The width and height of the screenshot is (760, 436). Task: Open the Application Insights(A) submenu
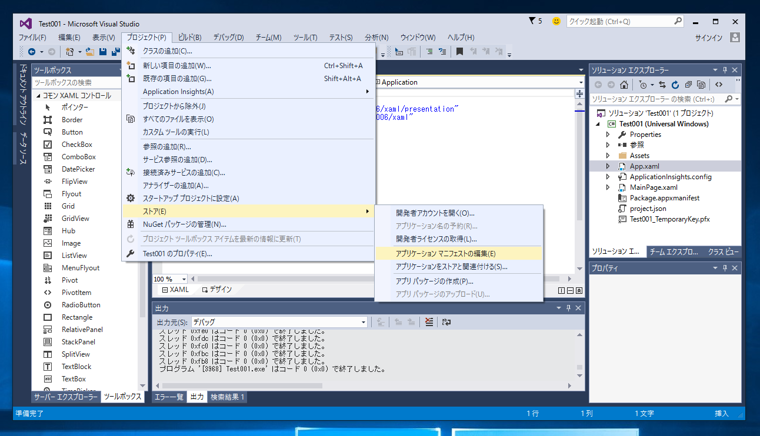[249, 92]
